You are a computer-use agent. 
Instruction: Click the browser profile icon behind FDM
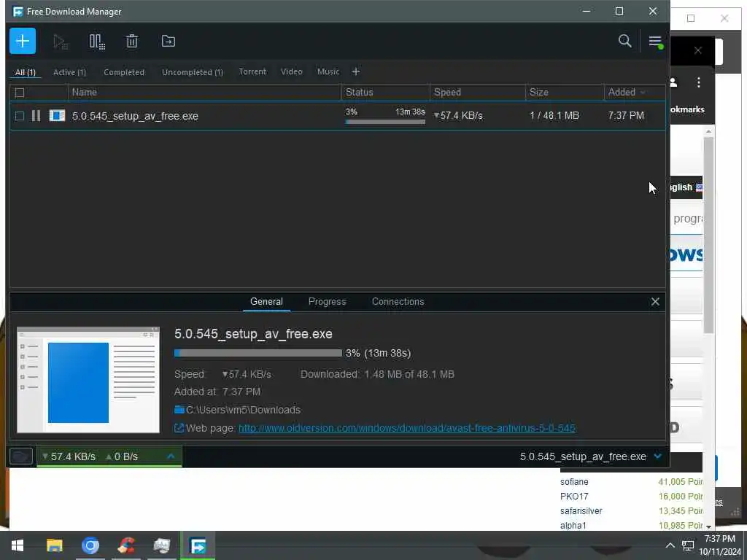pyautogui.click(x=673, y=82)
